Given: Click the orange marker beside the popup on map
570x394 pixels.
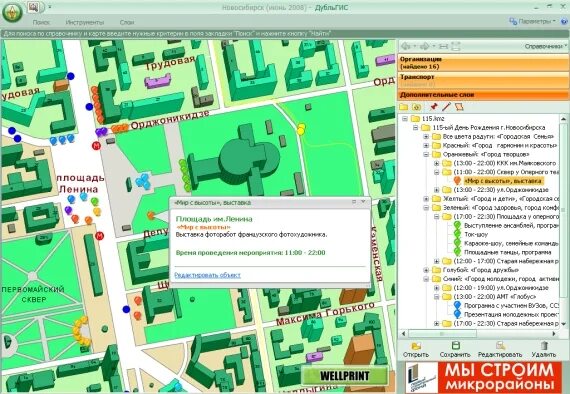Looking at the screenshot, I should (x=151, y=216).
